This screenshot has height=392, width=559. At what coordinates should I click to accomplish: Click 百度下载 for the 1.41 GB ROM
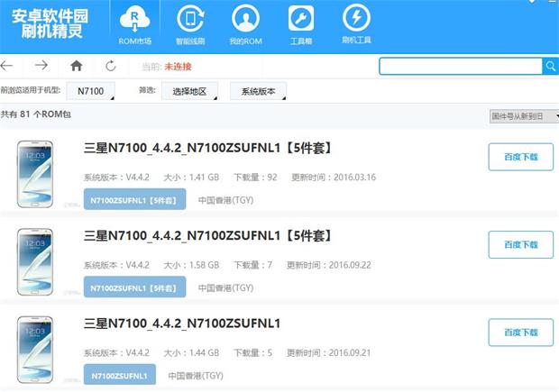pos(521,157)
